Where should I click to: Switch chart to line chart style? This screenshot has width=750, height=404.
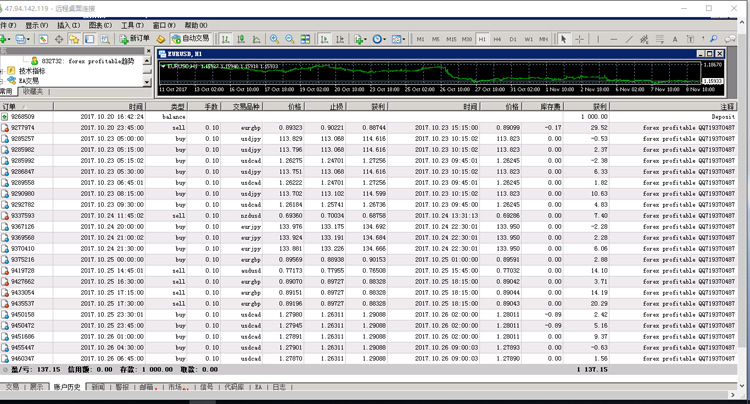click(x=256, y=39)
